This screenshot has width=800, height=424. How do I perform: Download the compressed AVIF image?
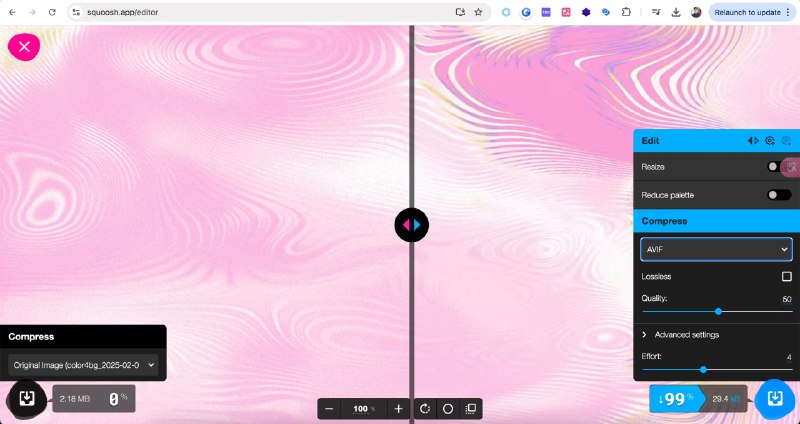point(774,398)
